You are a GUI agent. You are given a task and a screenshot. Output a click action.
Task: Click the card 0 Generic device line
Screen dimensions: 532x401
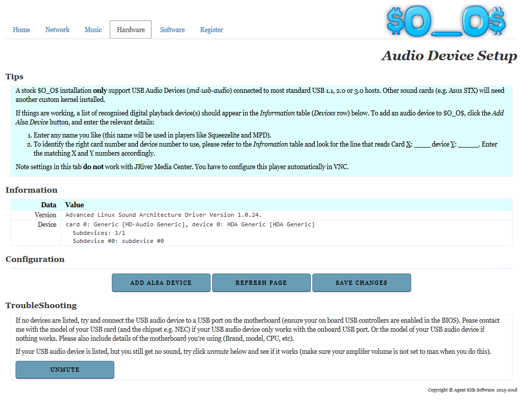pos(190,224)
